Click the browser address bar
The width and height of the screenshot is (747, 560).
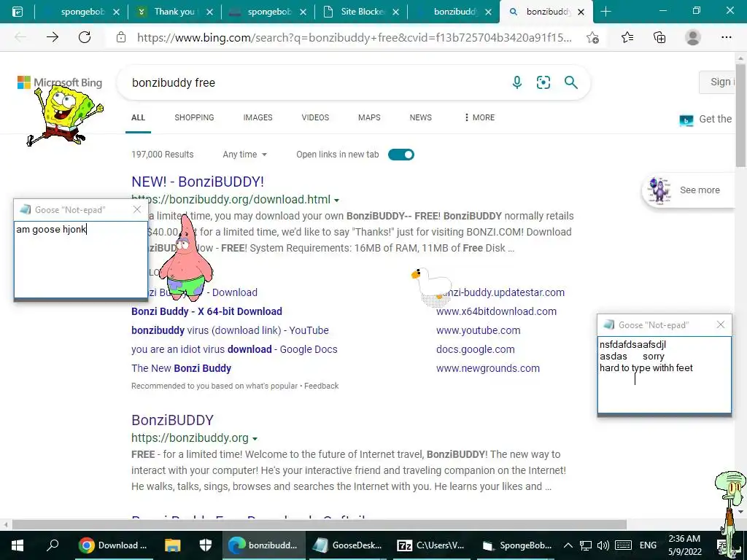click(355, 38)
